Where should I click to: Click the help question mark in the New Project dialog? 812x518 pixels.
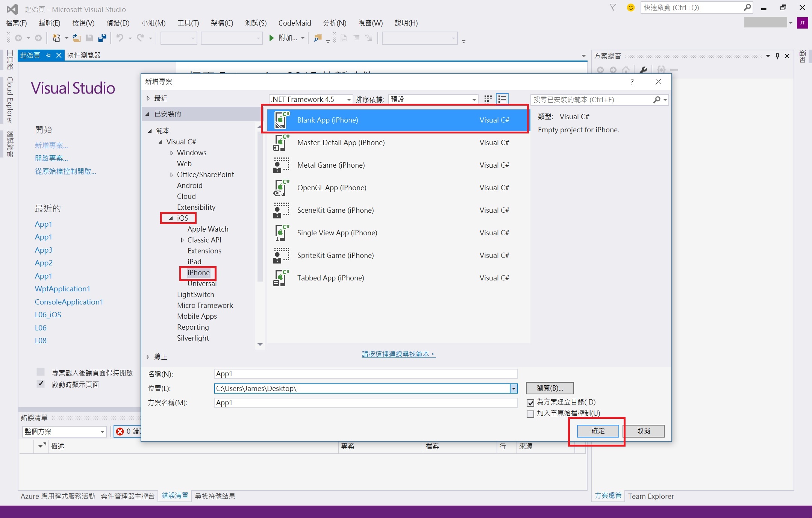point(632,82)
